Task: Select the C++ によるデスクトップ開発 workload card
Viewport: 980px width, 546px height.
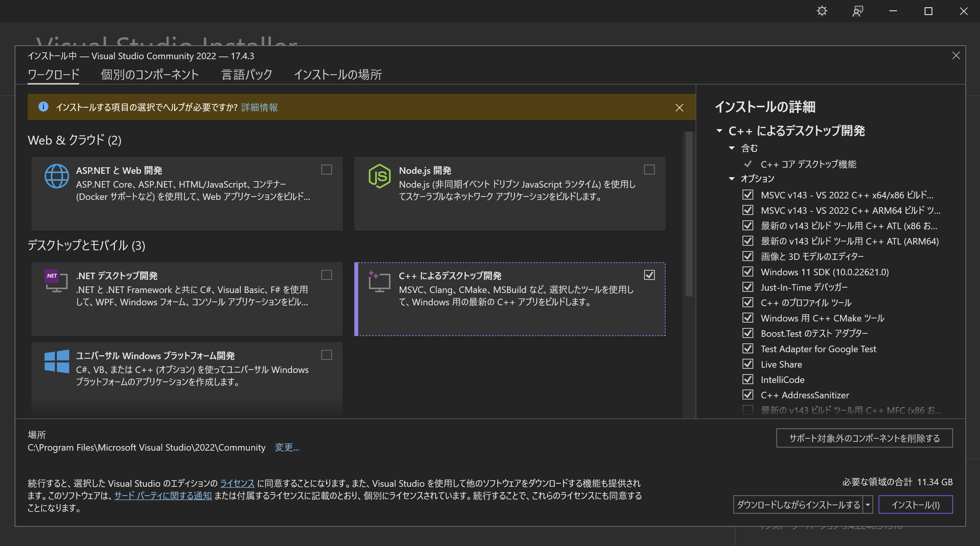Action: point(510,299)
